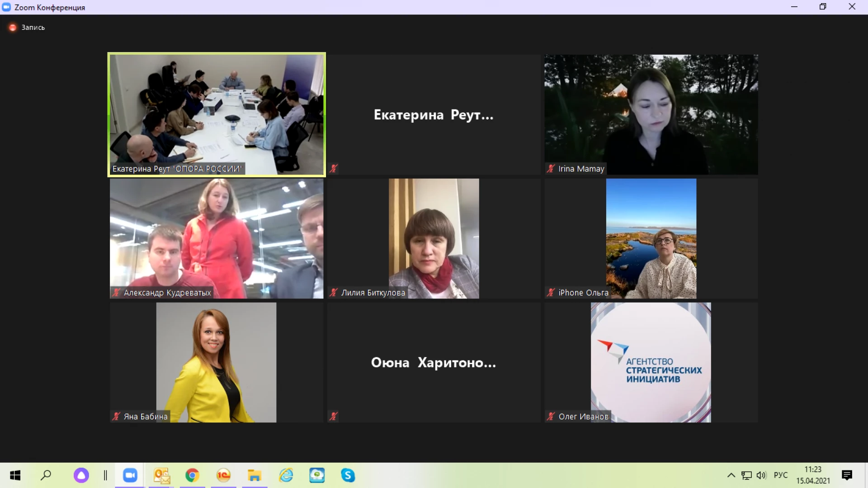The image size is (868, 488).
Task: Open Internet Explorer from the taskbar
Action: (286, 475)
